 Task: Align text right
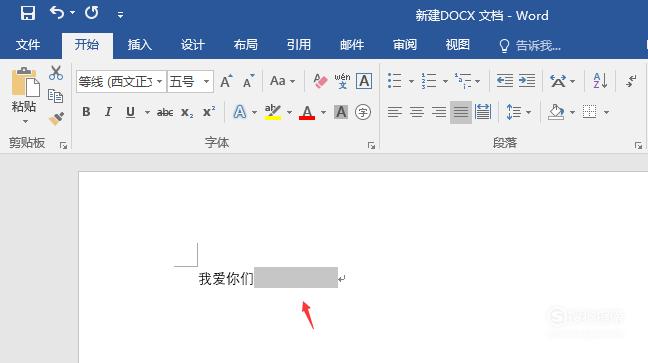439,112
